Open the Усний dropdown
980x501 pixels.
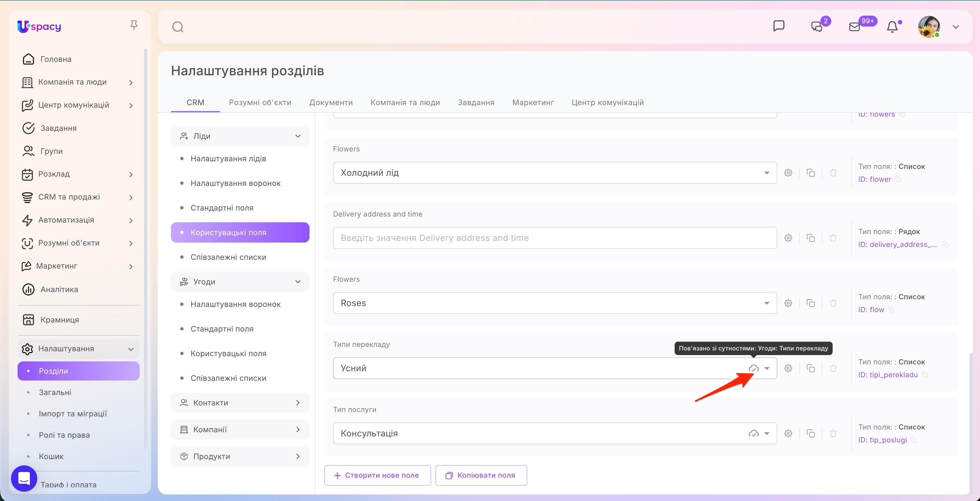[767, 368]
